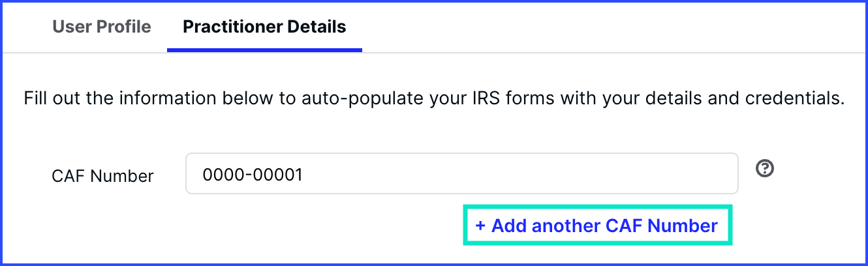View the help hint for CAF Number
This screenshot has height=266, width=868.
(x=765, y=169)
